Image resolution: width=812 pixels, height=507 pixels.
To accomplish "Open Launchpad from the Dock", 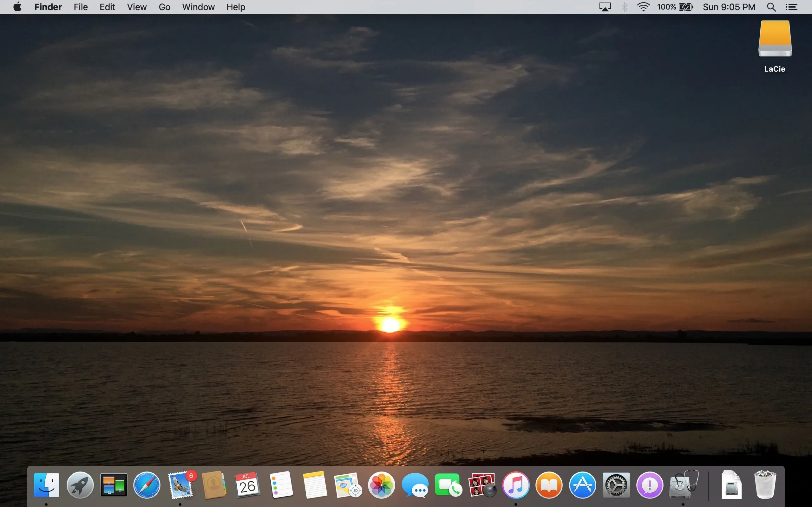I will (x=80, y=485).
